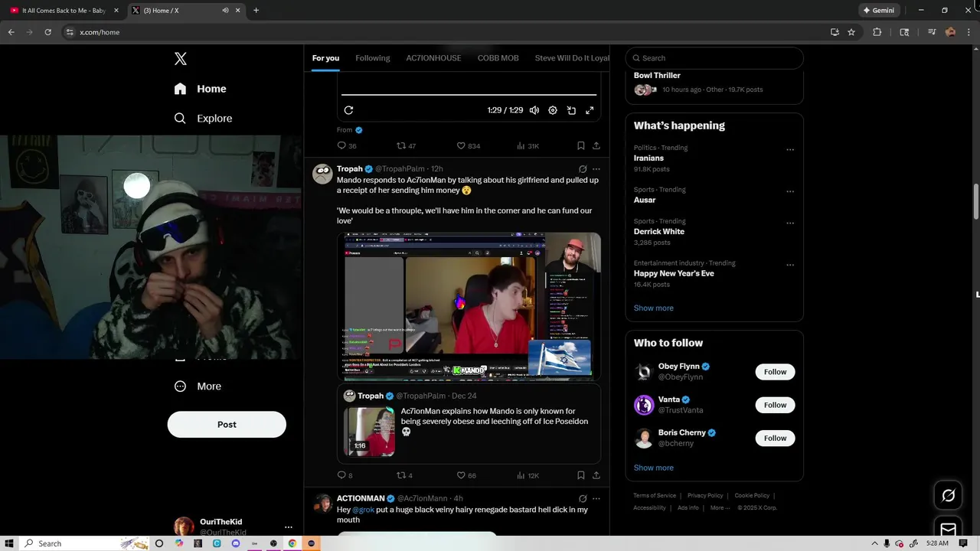Open video playback settings gear
Viewport: 980px width, 551px height.
pos(553,110)
